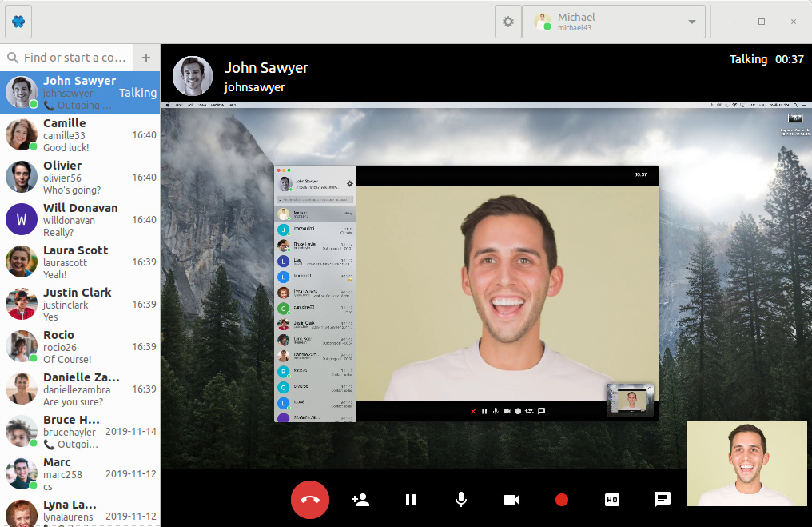Add a new contact with plus icon
Image resolution: width=812 pixels, height=527 pixels.
point(145,58)
